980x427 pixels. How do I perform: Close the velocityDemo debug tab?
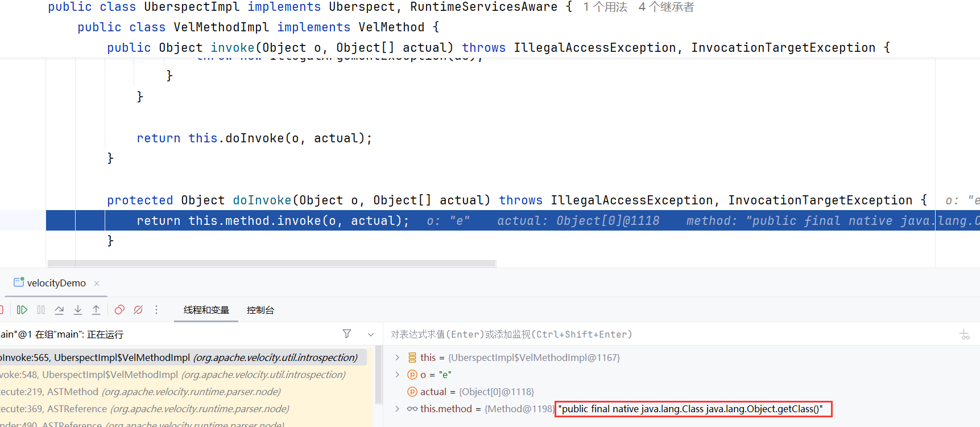pyautogui.click(x=97, y=284)
